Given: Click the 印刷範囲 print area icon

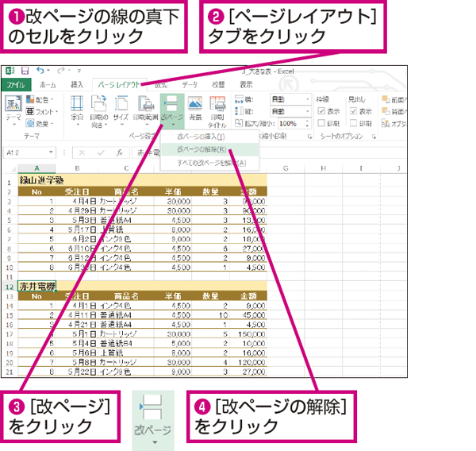Looking at the screenshot, I should coord(146,111).
